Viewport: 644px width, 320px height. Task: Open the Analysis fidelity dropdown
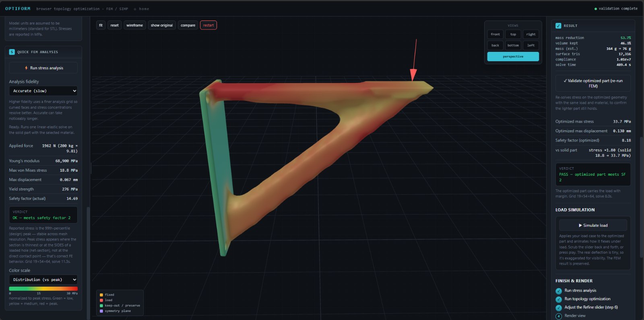[x=43, y=91]
